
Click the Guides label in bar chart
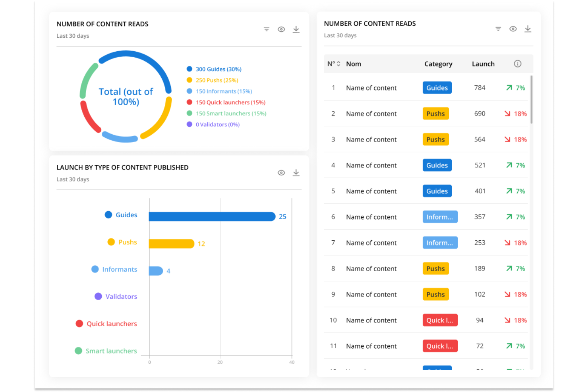point(126,215)
